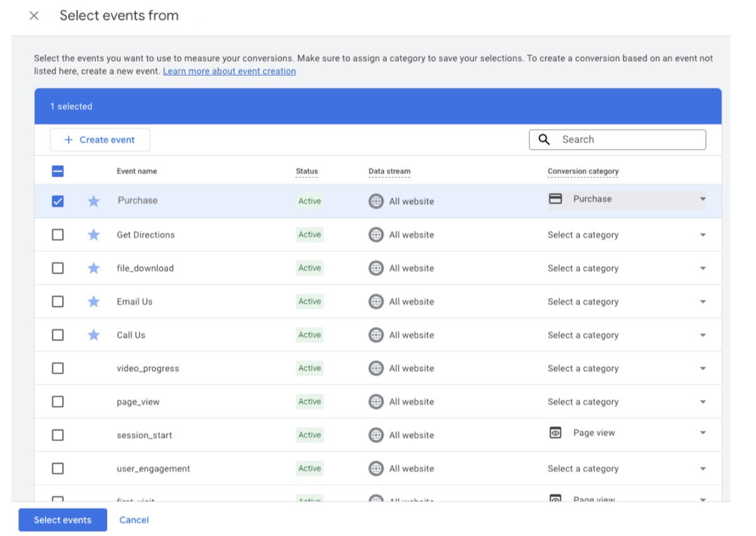Image resolution: width=756 pixels, height=536 pixels.
Task: Open category dropdown for Email Us
Action: click(x=627, y=301)
